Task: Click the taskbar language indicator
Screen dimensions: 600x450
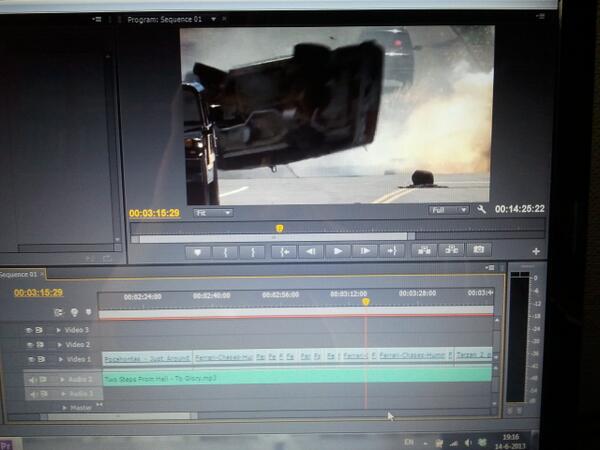Action: click(409, 442)
